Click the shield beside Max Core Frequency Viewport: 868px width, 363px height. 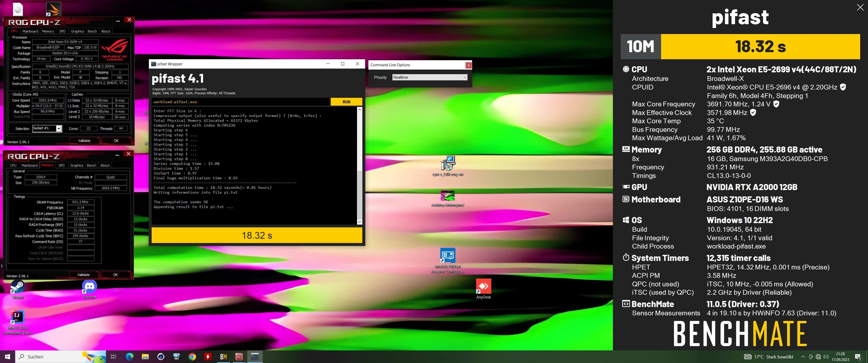point(776,104)
